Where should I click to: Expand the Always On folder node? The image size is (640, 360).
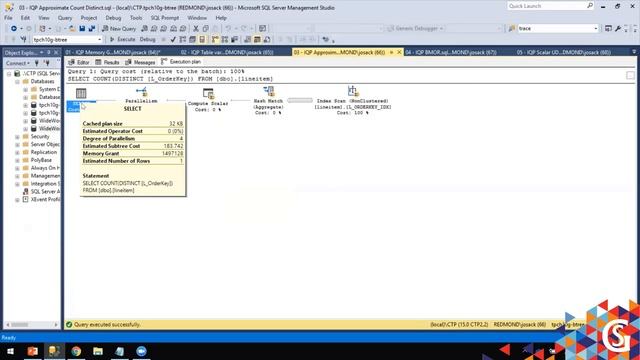(x=17, y=168)
